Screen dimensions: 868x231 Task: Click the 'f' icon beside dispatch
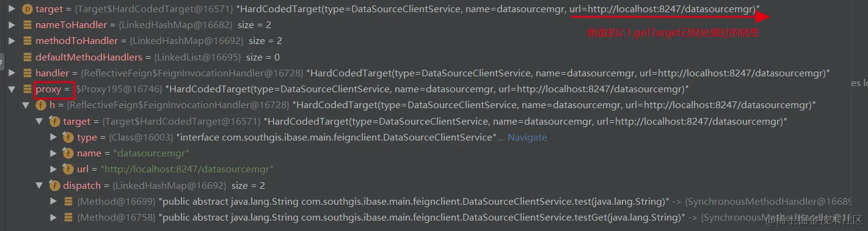pyautogui.click(x=54, y=185)
